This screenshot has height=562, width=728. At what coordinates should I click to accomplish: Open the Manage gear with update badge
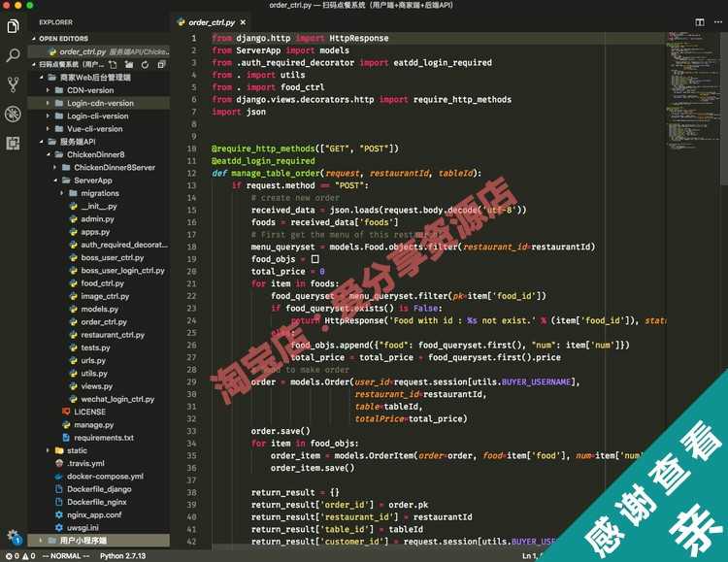click(x=14, y=537)
